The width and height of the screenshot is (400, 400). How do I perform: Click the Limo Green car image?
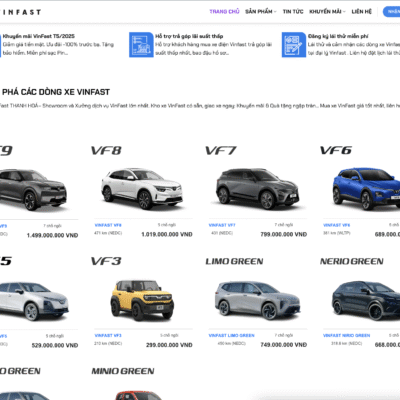pos(257,300)
